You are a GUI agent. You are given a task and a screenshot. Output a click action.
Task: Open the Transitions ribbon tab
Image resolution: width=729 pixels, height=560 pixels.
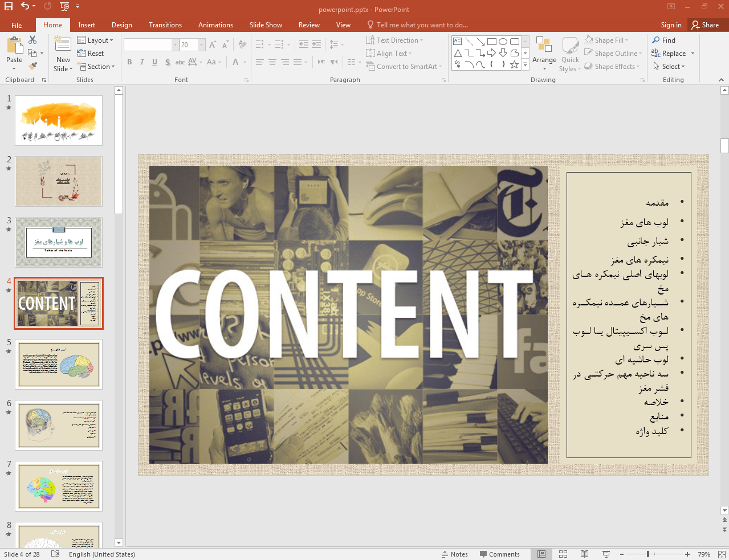[x=165, y=25]
